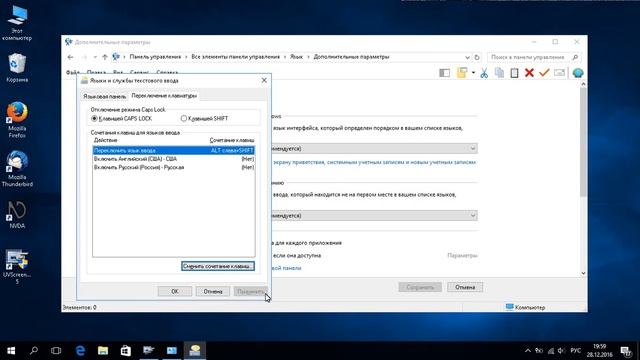The image size is (640, 360).
Task: Open taskbar search magnifier
Action: click(34, 351)
